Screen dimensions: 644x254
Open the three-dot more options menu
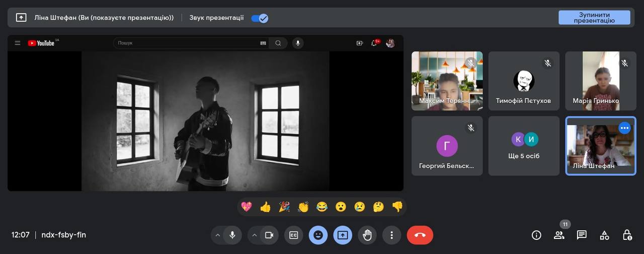[391, 235]
